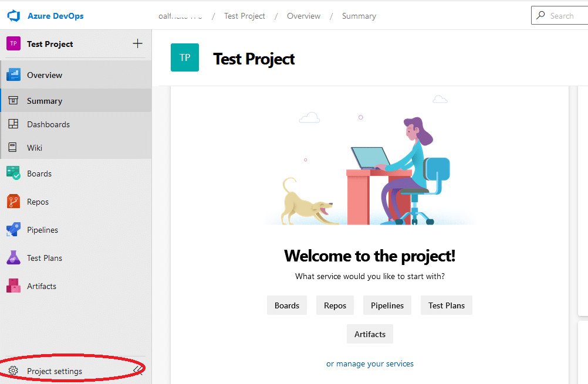Click the Pipelines service button
Screen dimensions: 588x384
click(387, 305)
